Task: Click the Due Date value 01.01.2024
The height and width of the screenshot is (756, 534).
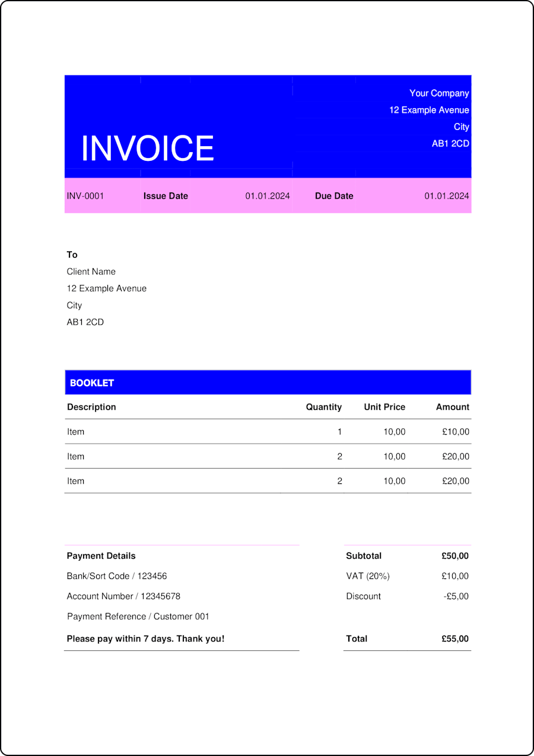Action: 446,195
